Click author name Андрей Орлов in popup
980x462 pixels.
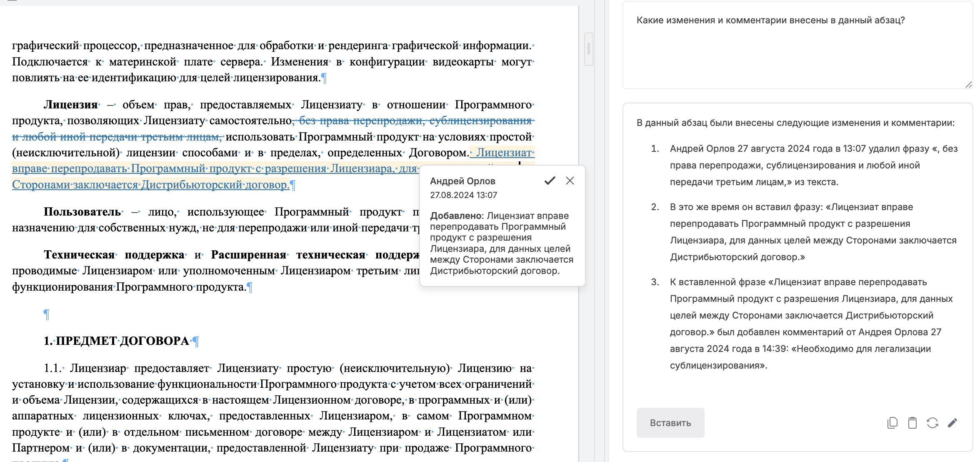point(462,181)
